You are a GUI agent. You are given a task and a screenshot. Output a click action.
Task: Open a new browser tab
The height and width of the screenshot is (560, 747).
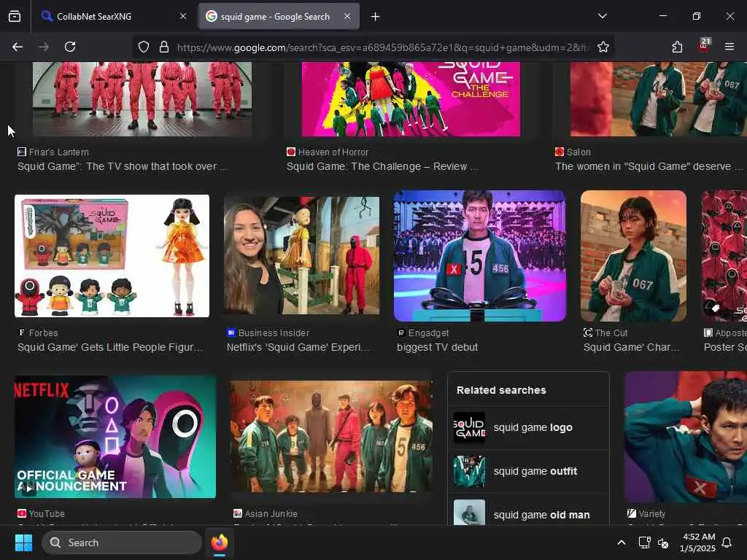tap(376, 17)
